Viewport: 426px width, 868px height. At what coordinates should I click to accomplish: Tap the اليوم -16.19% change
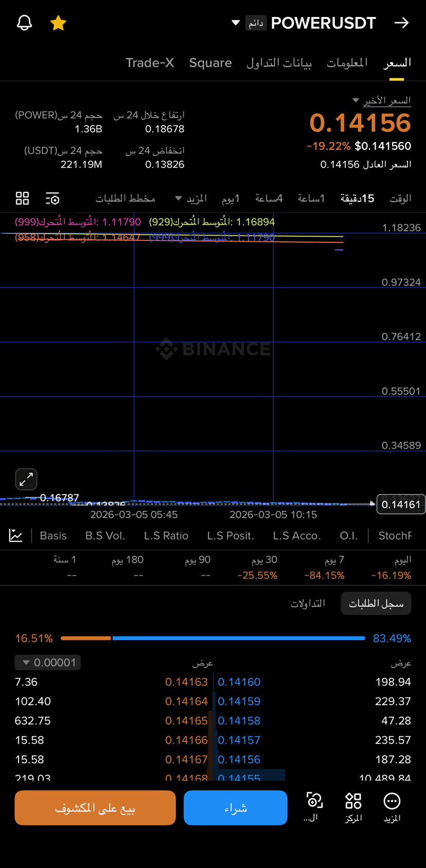pyautogui.click(x=391, y=567)
